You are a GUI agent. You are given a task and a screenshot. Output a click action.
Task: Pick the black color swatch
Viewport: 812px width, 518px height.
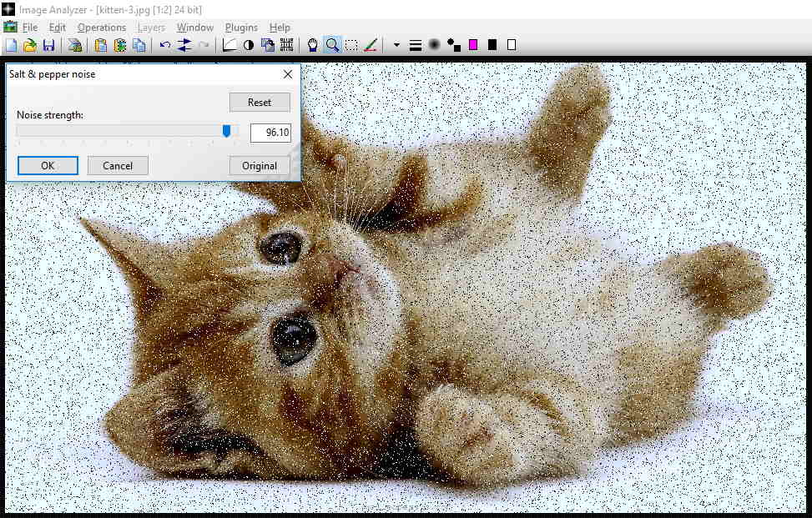(x=492, y=45)
